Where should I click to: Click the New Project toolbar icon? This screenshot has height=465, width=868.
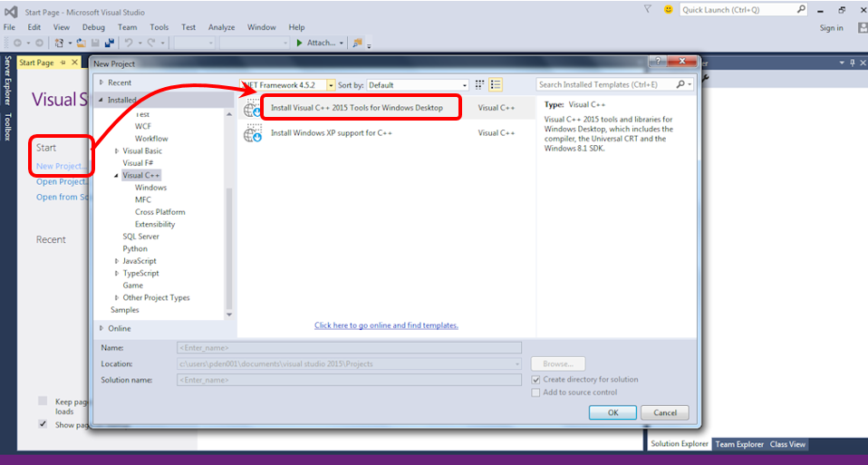(x=59, y=43)
